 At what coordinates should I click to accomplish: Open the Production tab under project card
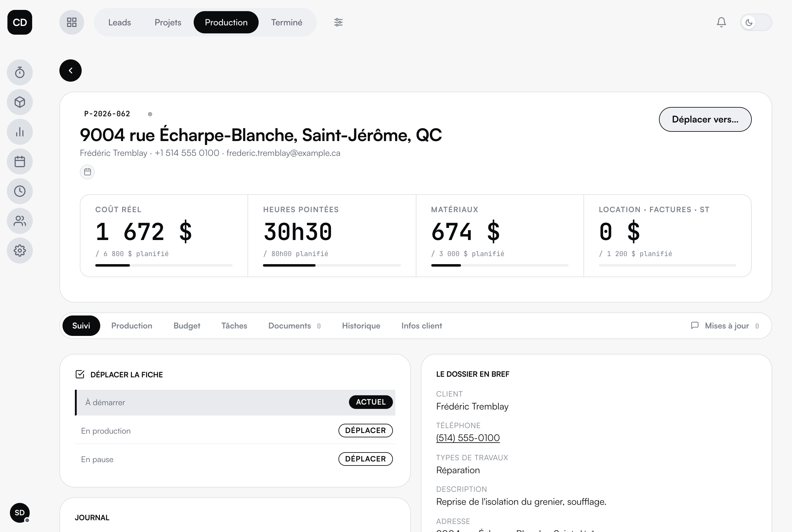(x=132, y=326)
